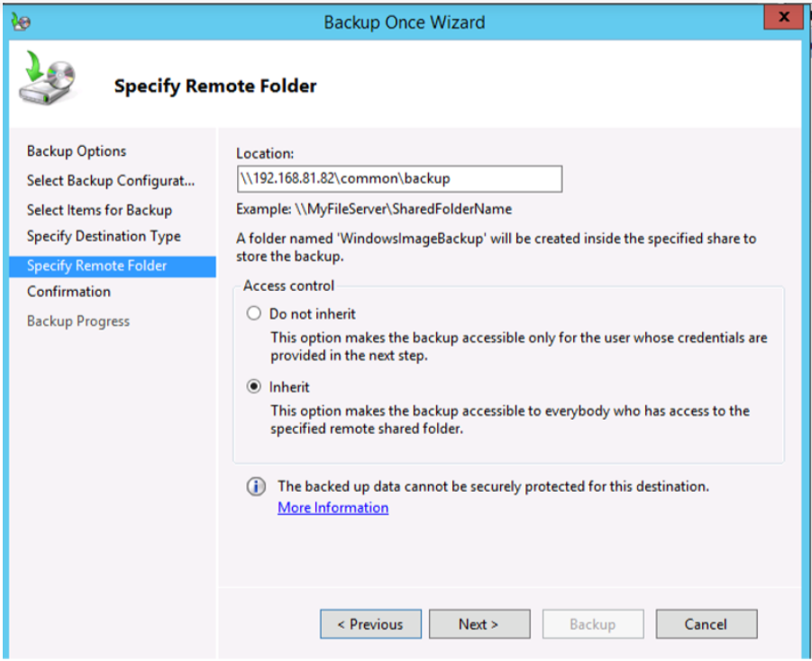The image size is (812, 661).
Task: Proceed with the Next button
Action: point(479,624)
